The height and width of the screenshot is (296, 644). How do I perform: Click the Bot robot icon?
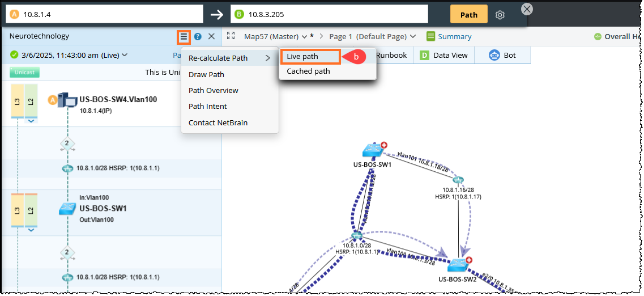click(x=494, y=55)
